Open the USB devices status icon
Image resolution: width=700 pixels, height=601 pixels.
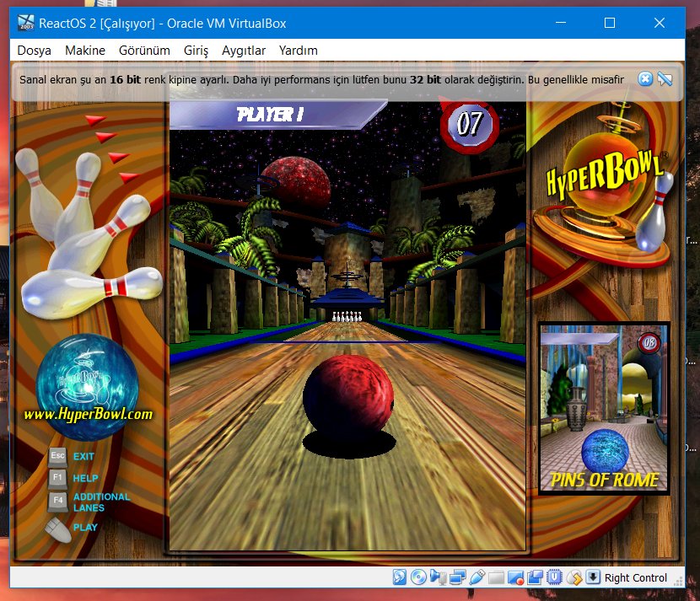tap(477, 578)
